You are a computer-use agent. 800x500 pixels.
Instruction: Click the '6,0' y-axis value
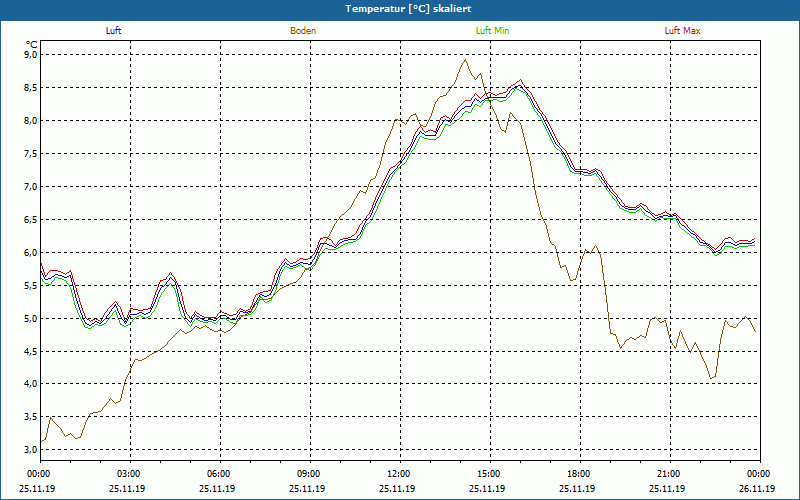[x=31, y=253]
